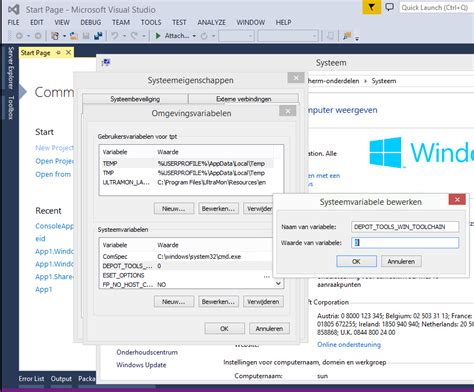The width and height of the screenshot is (474, 392).
Task: Open the Online ondersteuning link
Action: pos(349,344)
